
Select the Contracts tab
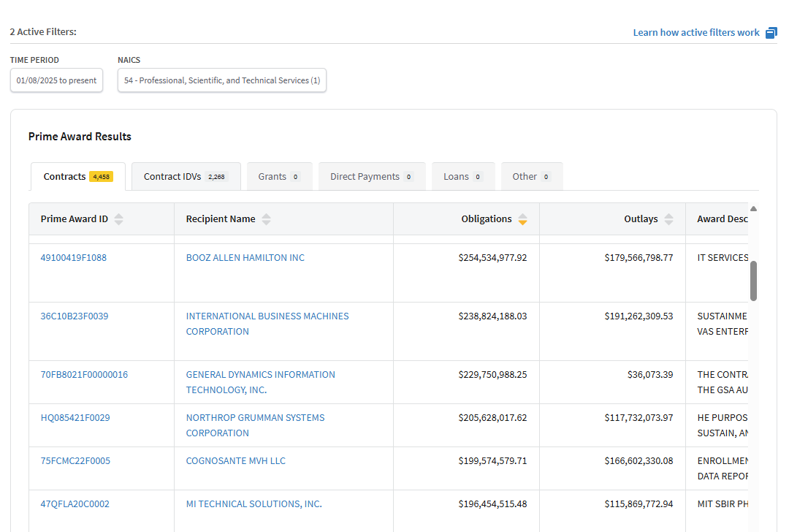[77, 177]
